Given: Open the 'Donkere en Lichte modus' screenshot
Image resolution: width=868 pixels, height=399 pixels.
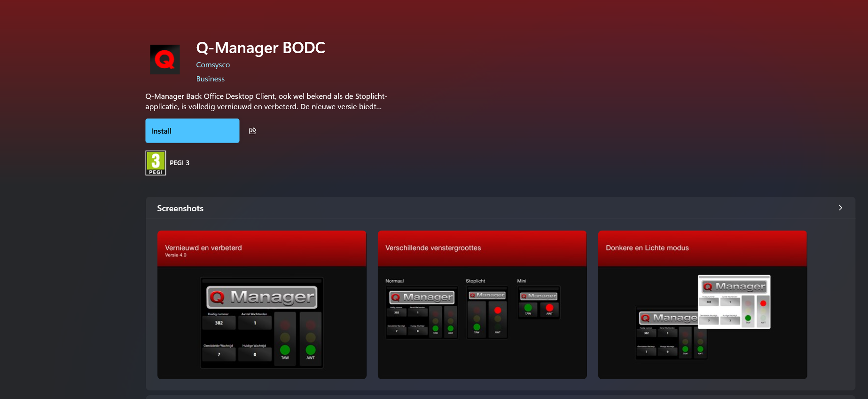Looking at the screenshot, I should click(x=703, y=304).
